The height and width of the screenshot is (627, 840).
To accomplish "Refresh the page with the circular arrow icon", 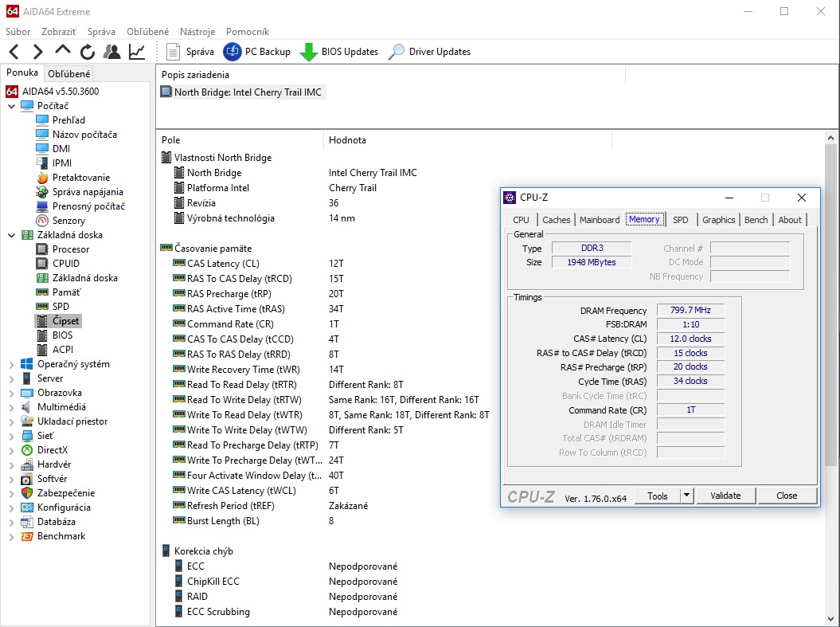I will pos(88,52).
